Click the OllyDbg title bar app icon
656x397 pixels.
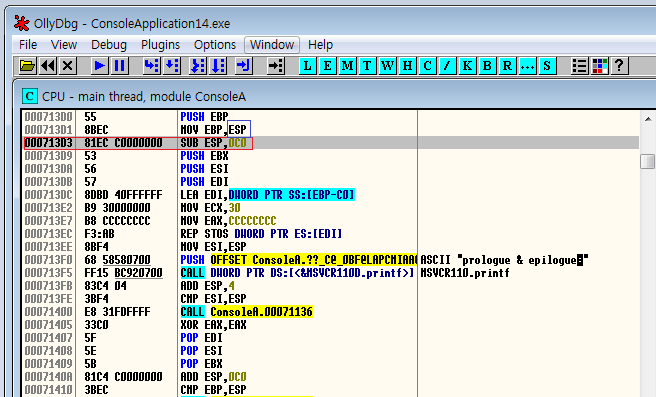21,23
